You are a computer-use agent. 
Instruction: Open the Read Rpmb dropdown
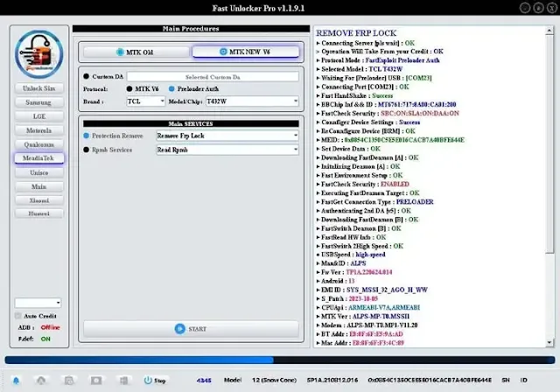click(227, 150)
